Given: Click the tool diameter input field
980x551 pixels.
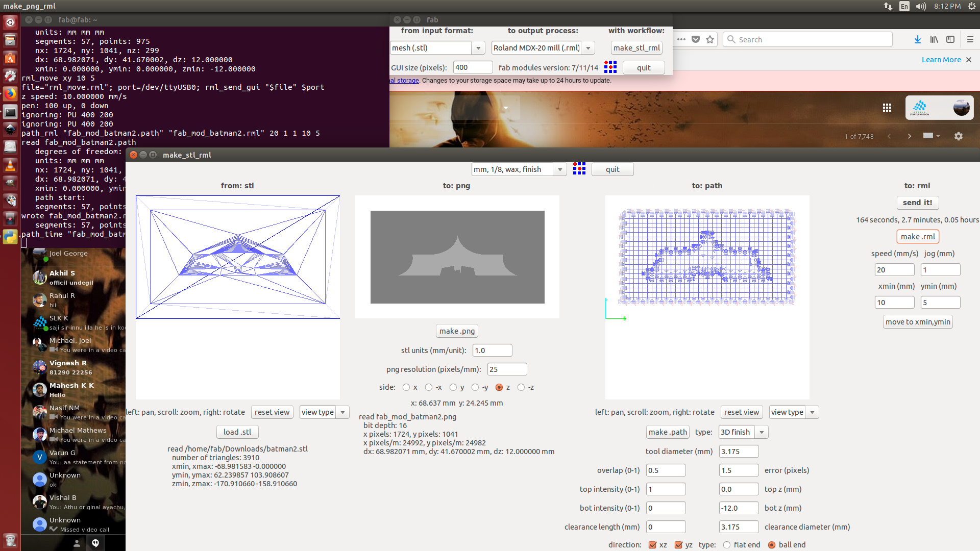Looking at the screenshot, I should [738, 452].
